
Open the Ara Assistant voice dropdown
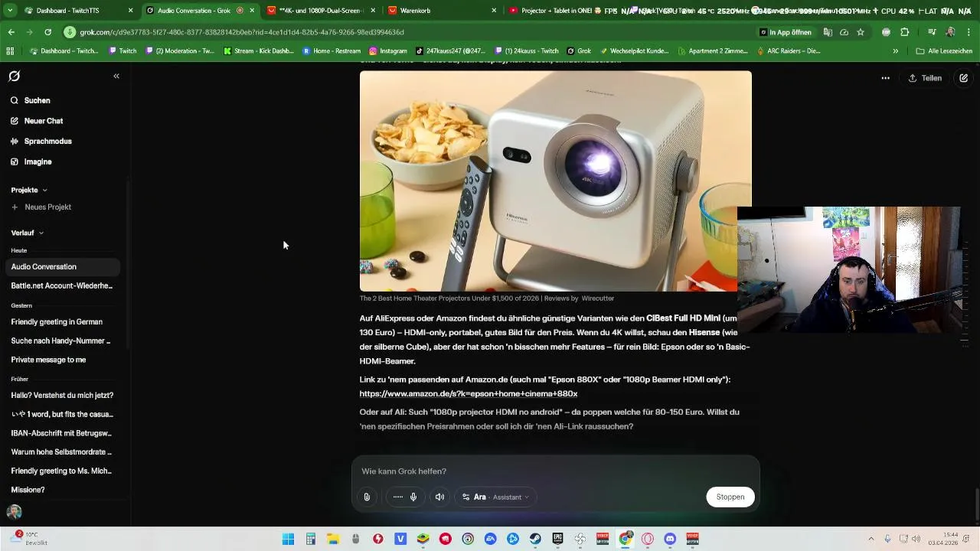click(495, 497)
